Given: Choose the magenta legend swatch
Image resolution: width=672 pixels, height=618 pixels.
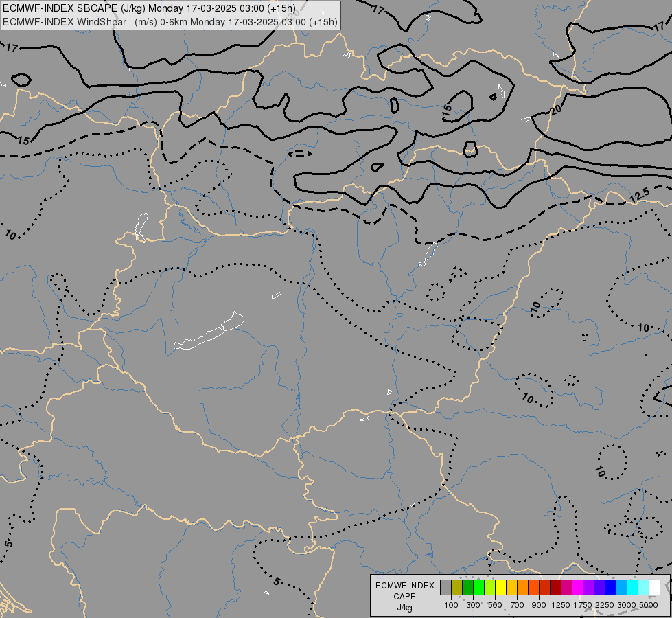Looking at the screenshot, I should tap(578, 588).
